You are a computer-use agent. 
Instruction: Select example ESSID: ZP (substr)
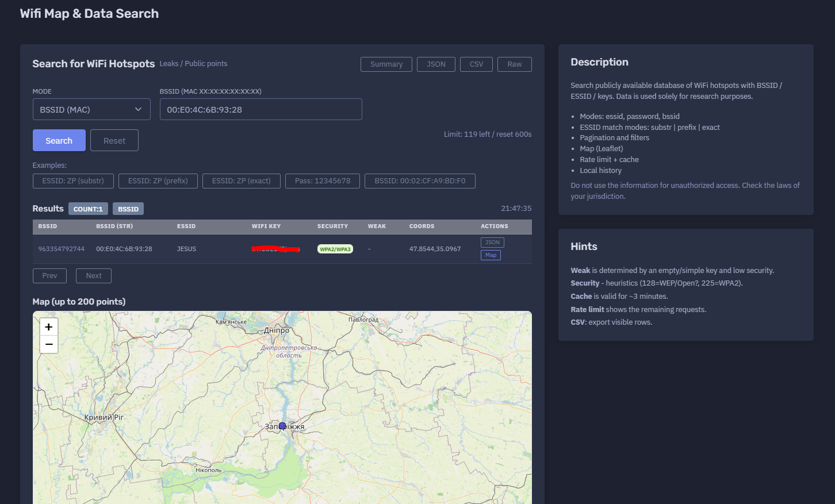[x=73, y=181]
